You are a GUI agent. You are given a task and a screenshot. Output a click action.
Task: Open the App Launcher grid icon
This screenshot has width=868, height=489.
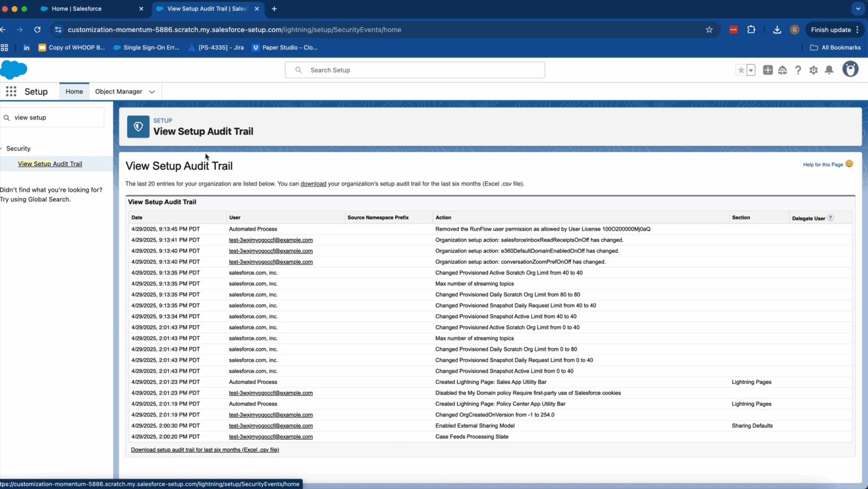10,91
